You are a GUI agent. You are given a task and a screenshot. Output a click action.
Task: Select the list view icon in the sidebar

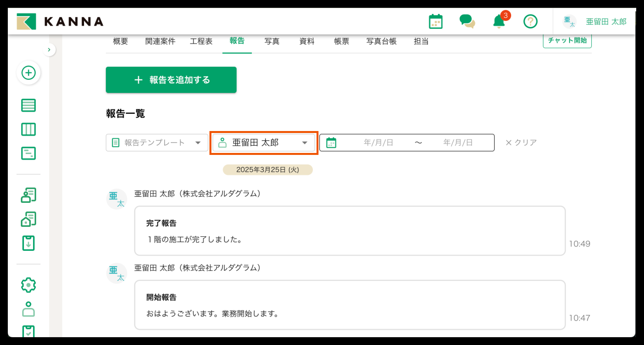coord(29,105)
